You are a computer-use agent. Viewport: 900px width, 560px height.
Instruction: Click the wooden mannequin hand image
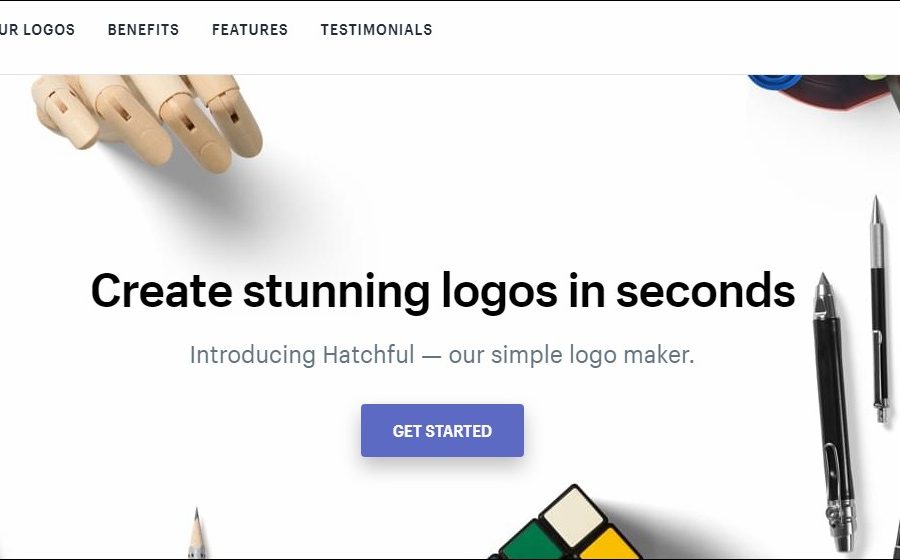(x=148, y=119)
